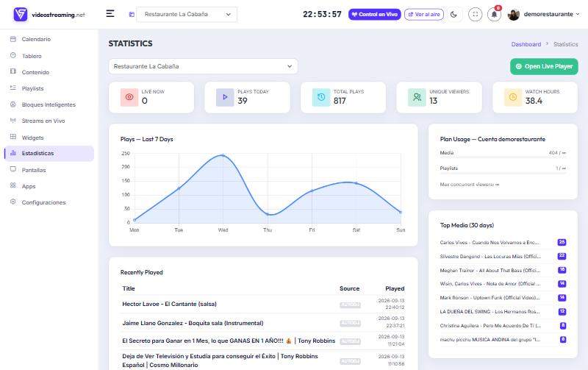The width and height of the screenshot is (588, 370).
Task: Click the Playlists usage progress bar
Action: (503, 173)
